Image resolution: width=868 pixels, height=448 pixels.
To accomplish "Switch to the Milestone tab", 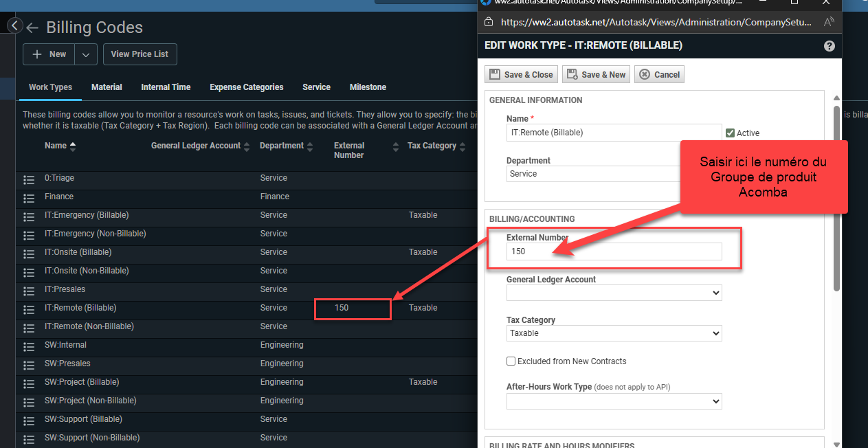I will pyautogui.click(x=368, y=87).
